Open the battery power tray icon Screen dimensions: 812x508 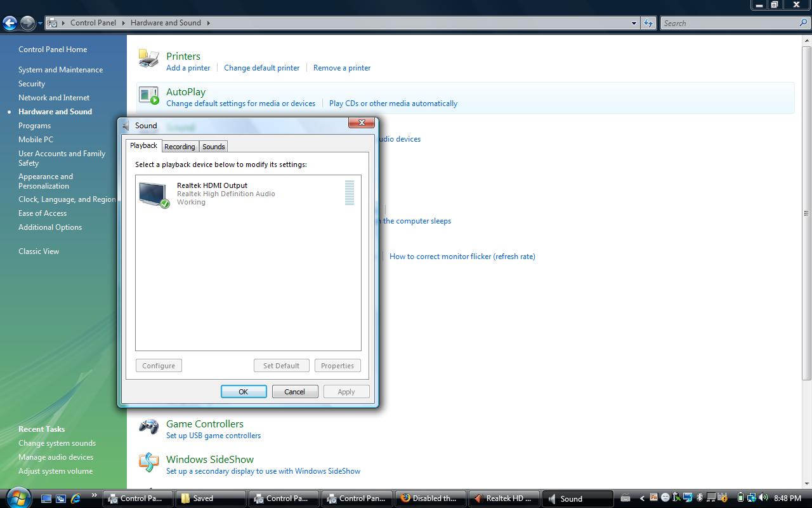(x=740, y=497)
